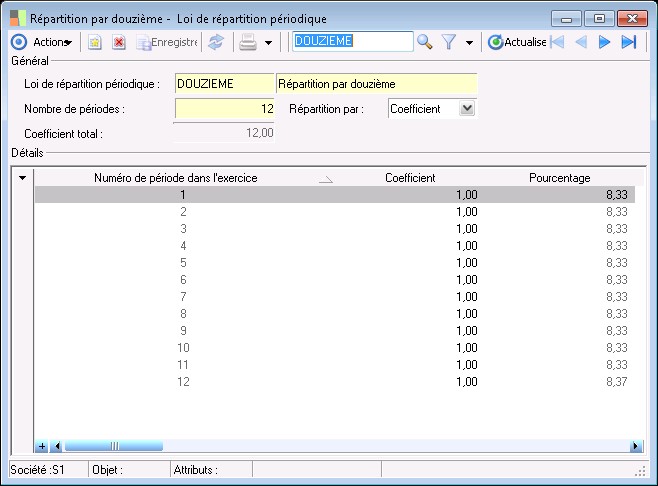Sort by the Coefficient column header
658x486 pixels.
click(x=409, y=178)
